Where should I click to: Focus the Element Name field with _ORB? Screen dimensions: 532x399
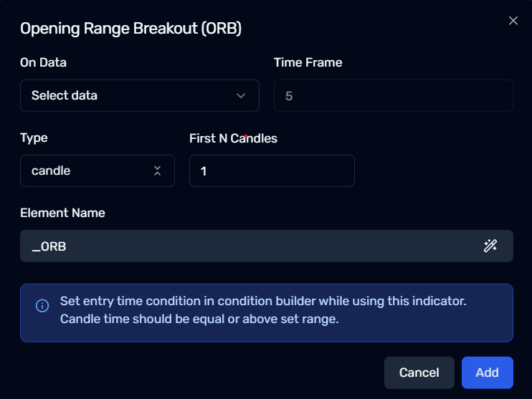(x=267, y=246)
